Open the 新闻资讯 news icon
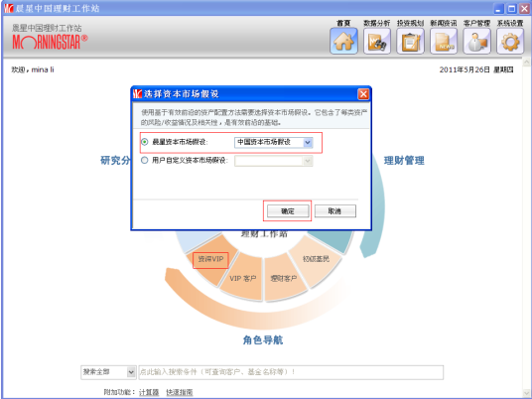The height and width of the screenshot is (399, 532). (x=444, y=41)
